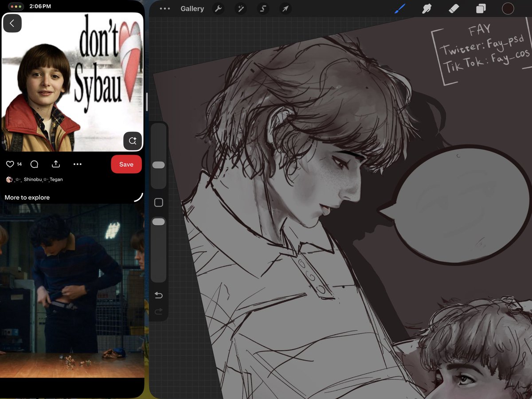
Task: Open the active color swatch
Action: pyautogui.click(x=508, y=8)
